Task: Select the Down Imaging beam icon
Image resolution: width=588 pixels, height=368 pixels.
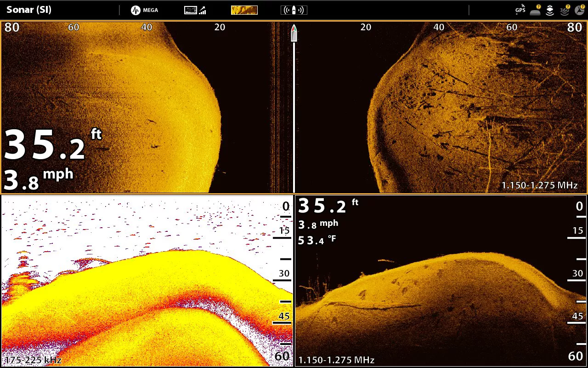Action: (294, 10)
